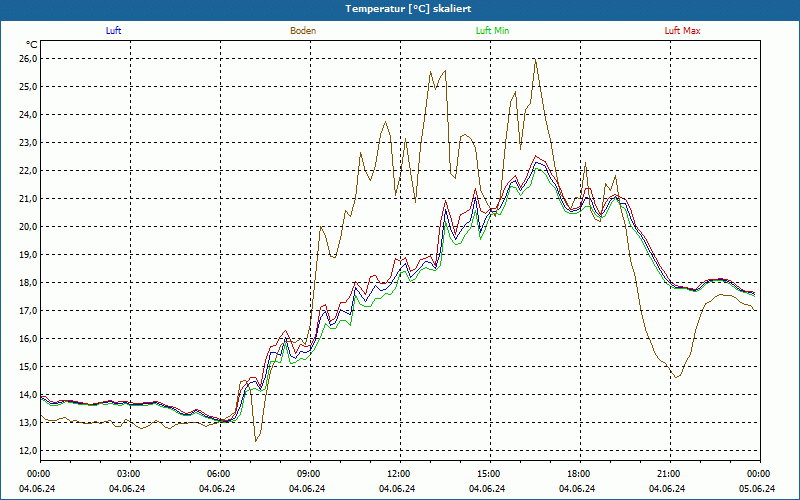Viewport: 800px width, 500px height.
Task: Click the 13,0 y-axis value
Action: click(x=29, y=422)
